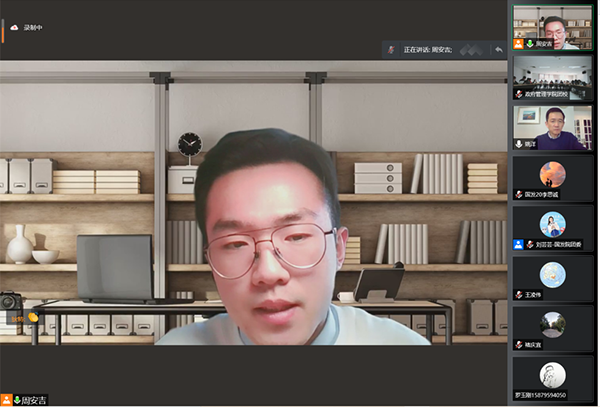Viewport: 600px width, 407px height.
Task: Click the mic icon on 政府管理学院团校 tile
Action: click(518, 94)
